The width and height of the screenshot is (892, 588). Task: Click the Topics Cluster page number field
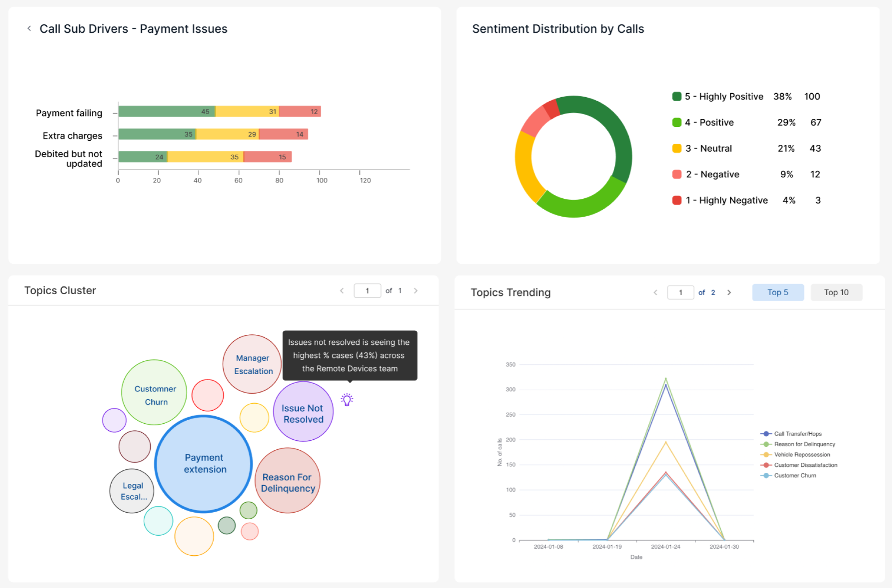(367, 291)
